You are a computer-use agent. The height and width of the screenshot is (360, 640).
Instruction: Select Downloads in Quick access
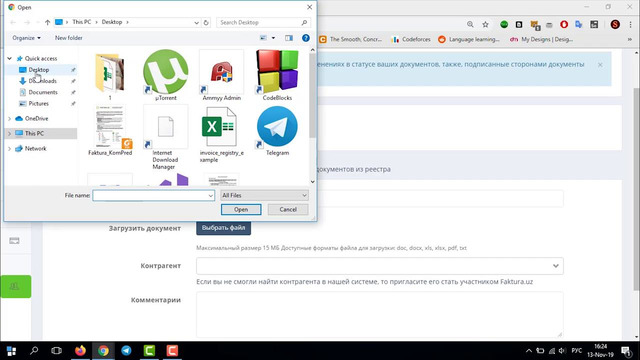pyautogui.click(x=42, y=81)
